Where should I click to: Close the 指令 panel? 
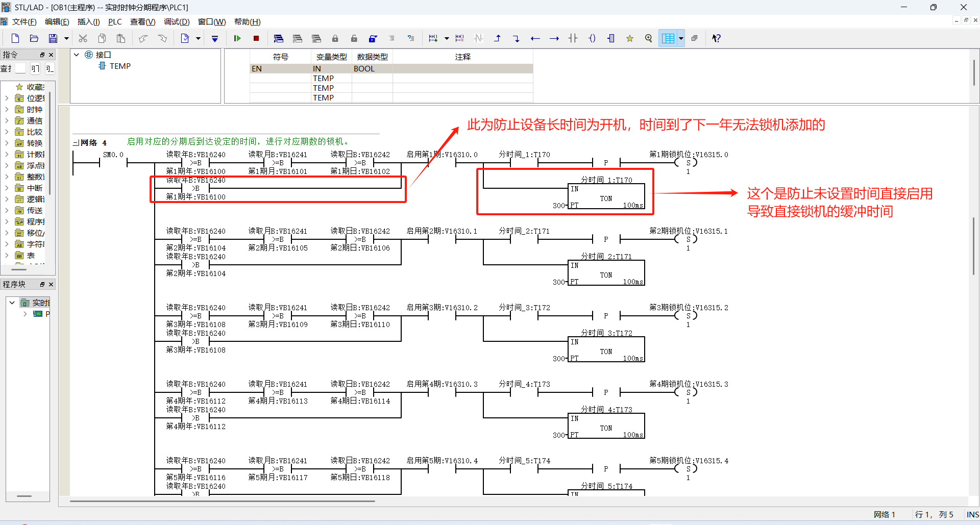(x=51, y=55)
